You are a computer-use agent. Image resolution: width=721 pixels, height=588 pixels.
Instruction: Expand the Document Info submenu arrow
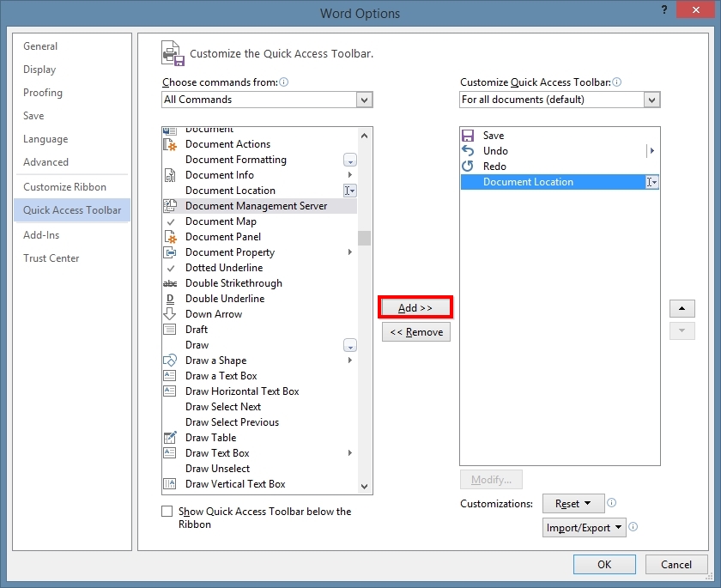[350, 175]
